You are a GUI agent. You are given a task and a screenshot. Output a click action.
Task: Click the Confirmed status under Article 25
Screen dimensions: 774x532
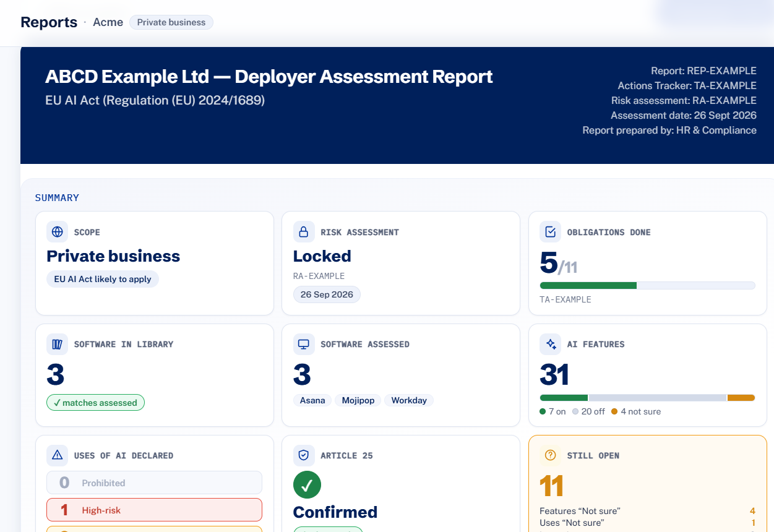pyautogui.click(x=335, y=512)
